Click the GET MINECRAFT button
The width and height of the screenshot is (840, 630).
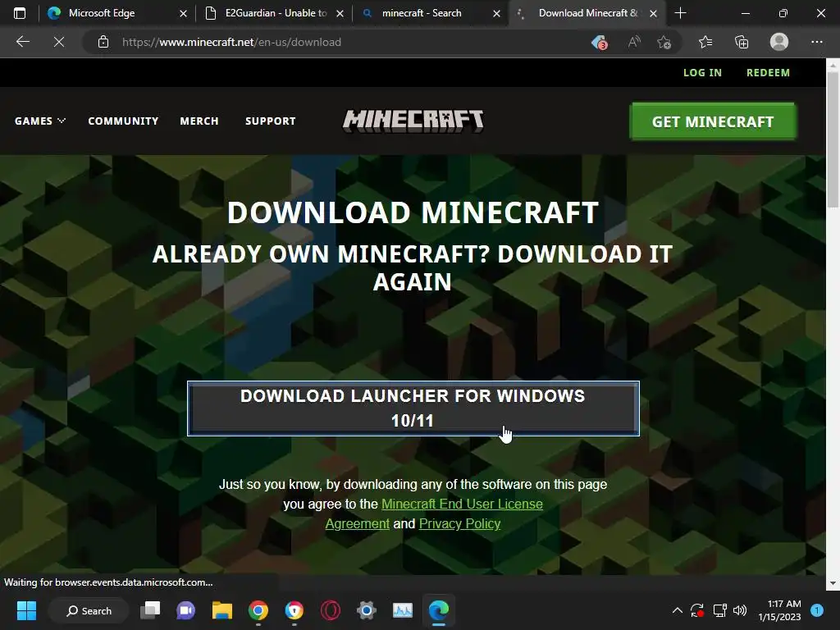(713, 121)
